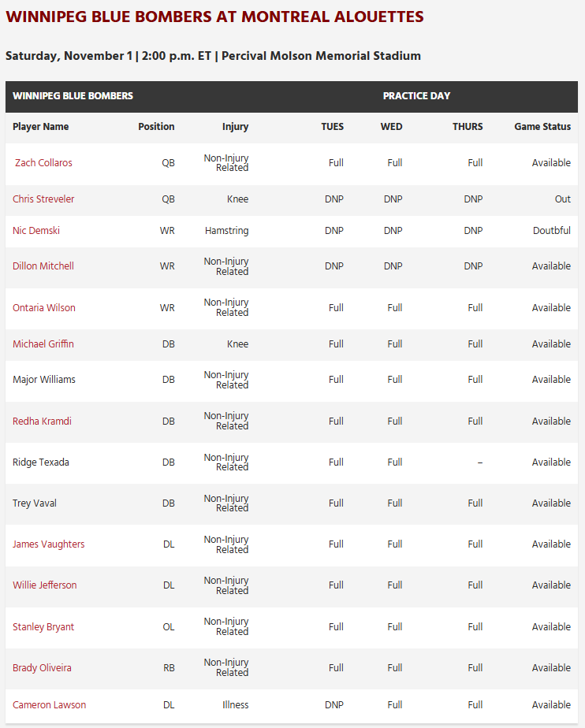Click the Player Name column header

(x=41, y=127)
